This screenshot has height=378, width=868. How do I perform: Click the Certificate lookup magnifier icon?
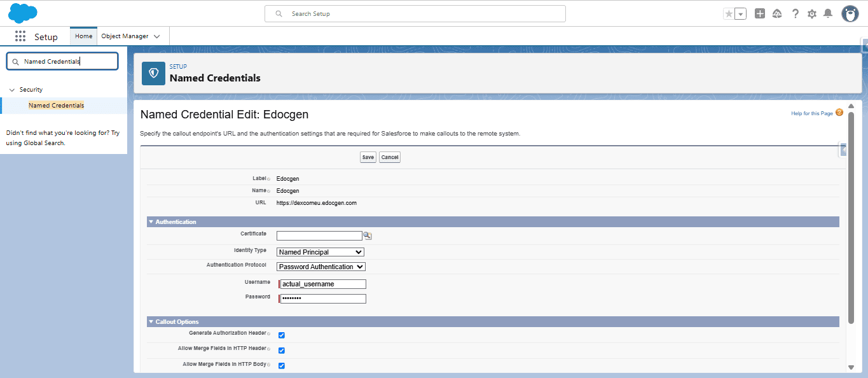tap(368, 235)
